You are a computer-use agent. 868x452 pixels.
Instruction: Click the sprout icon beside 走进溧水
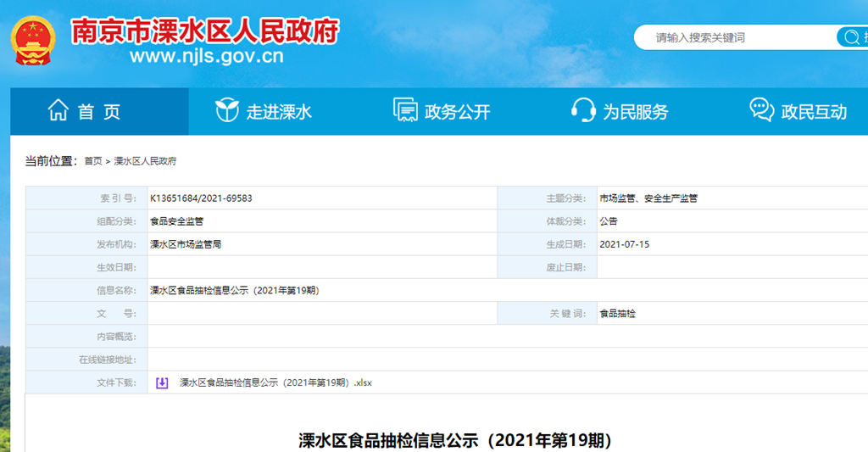(x=226, y=110)
